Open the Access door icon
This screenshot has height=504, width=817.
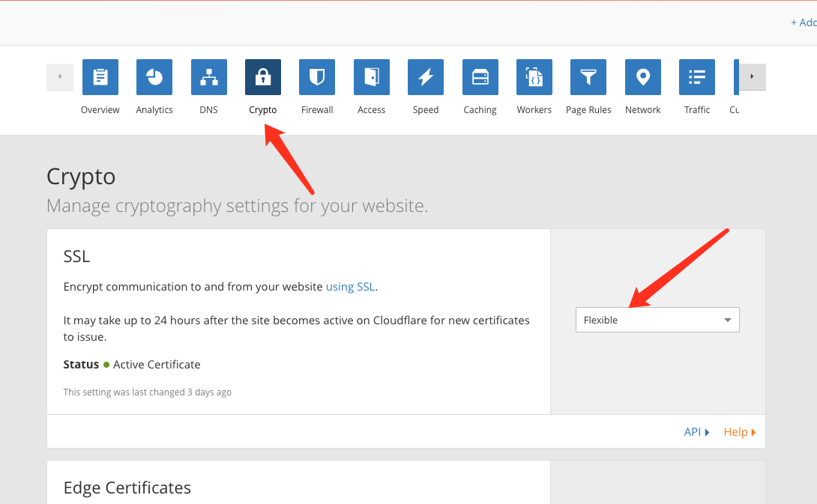pyautogui.click(x=372, y=77)
